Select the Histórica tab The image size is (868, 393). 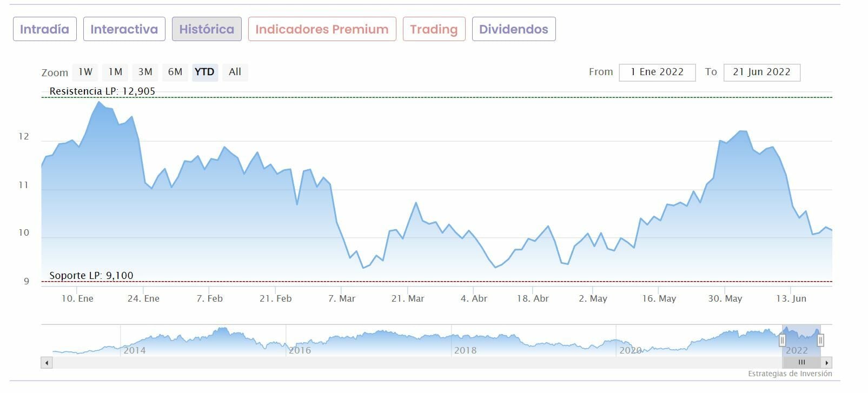tap(207, 29)
